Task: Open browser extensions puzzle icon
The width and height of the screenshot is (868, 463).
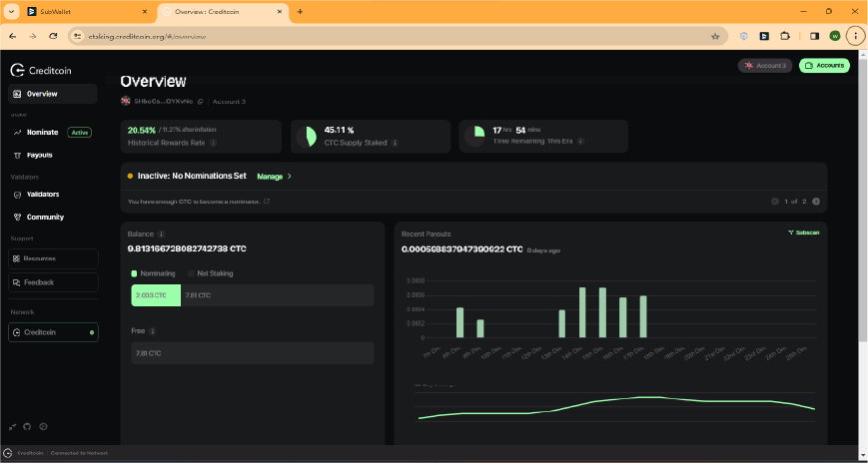Action: tap(784, 36)
